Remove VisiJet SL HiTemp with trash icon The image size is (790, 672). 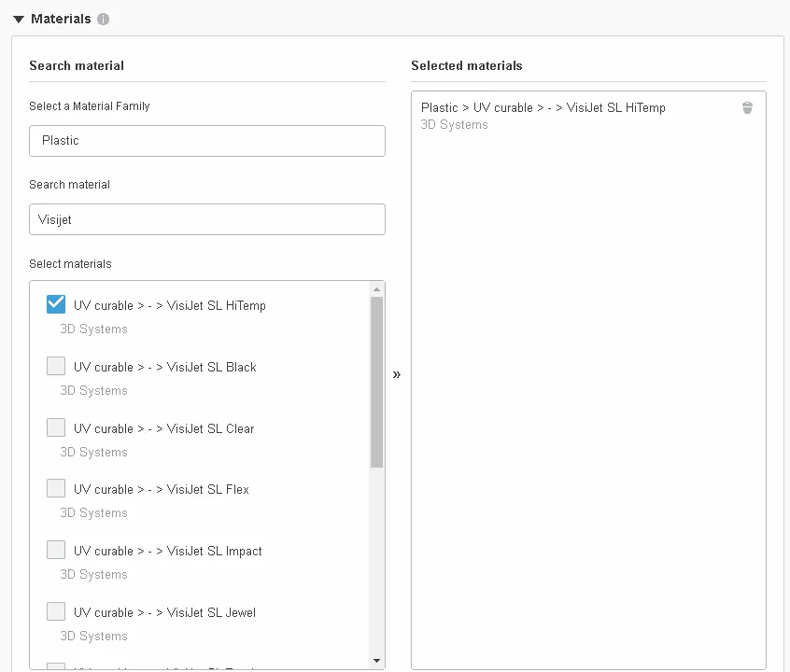pyautogui.click(x=747, y=108)
